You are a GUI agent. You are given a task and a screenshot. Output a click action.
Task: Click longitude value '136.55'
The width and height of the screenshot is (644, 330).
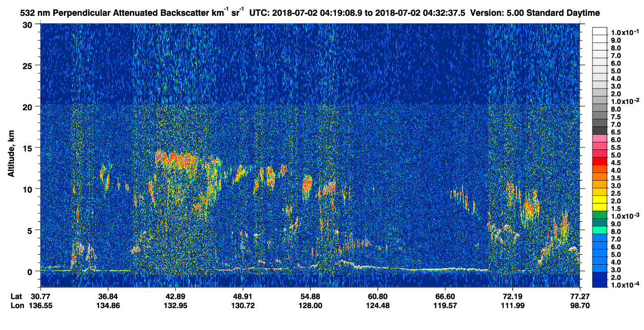click(x=40, y=305)
